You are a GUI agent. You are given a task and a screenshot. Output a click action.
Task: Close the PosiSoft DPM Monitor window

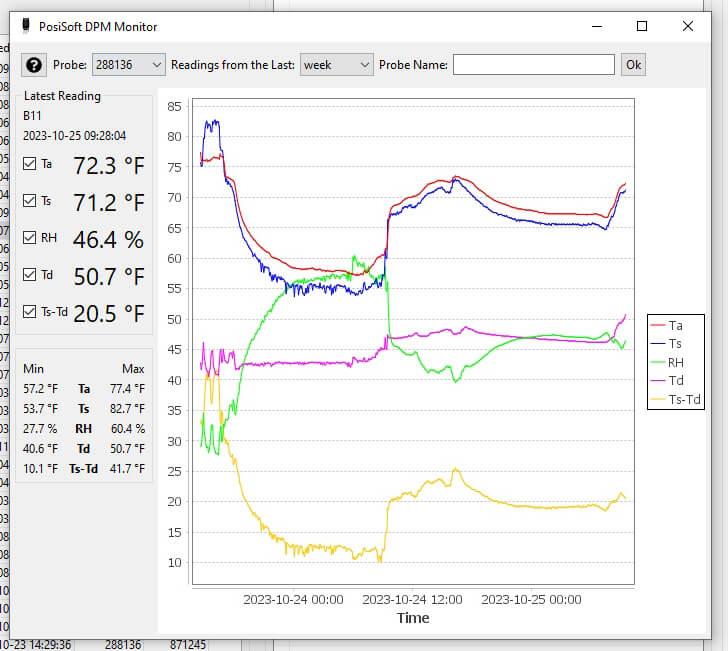(688, 27)
